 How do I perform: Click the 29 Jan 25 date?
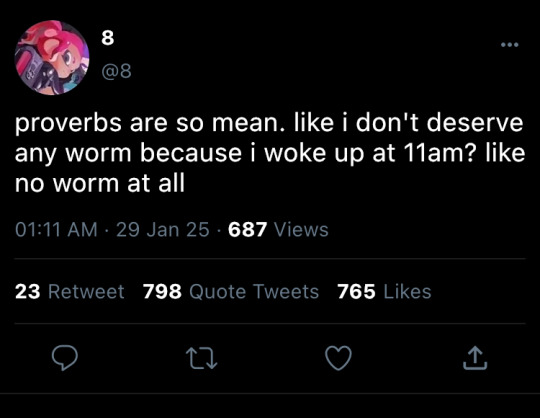163,230
